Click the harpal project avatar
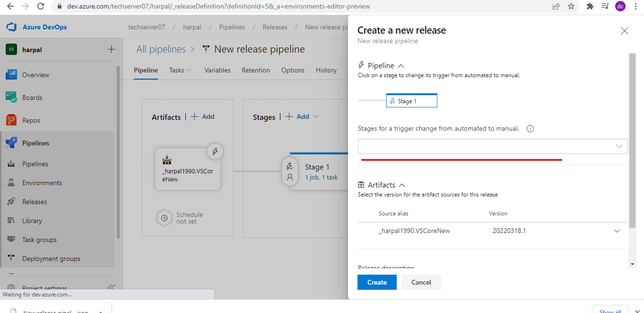The height and width of the screenshot is (313, 644). (11, 50)
